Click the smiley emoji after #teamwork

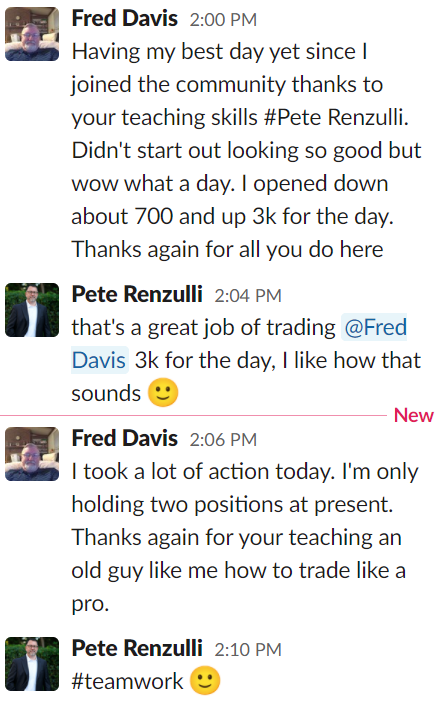(x=205, y=680)
